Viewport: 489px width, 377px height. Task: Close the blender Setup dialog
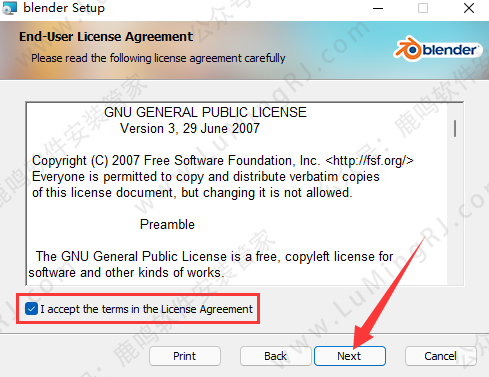469,8
